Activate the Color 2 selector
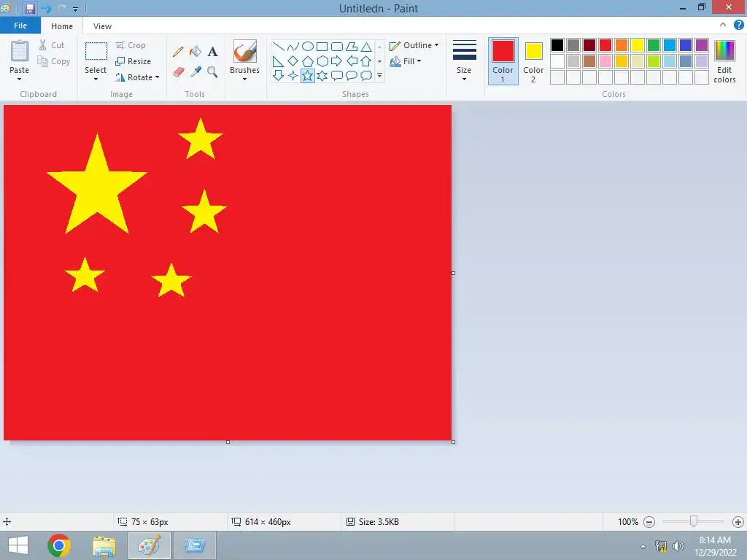 pos(533,61)
